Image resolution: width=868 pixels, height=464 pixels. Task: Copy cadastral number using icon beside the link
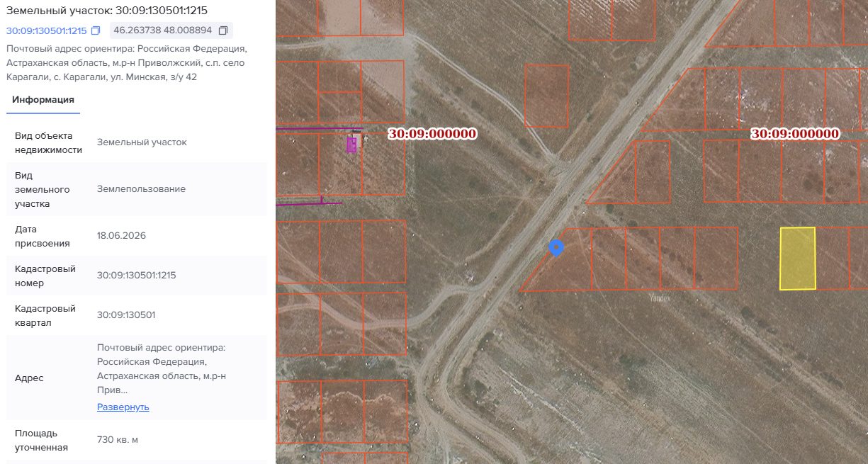pyautogui.click(x=96, y=30)
